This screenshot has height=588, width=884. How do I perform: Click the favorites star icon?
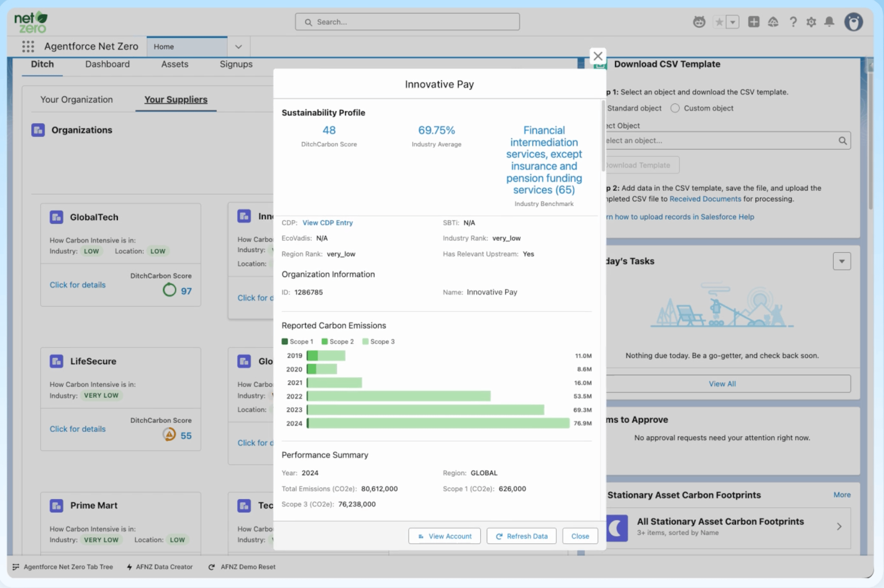(719, 22)
